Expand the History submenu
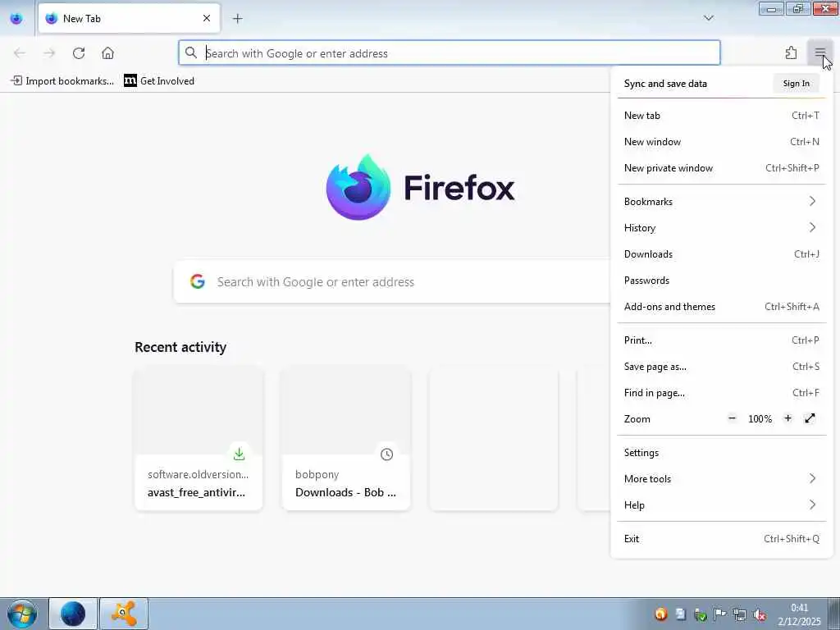The width and height of the screenshot is (840, 630). pos(722,228)
